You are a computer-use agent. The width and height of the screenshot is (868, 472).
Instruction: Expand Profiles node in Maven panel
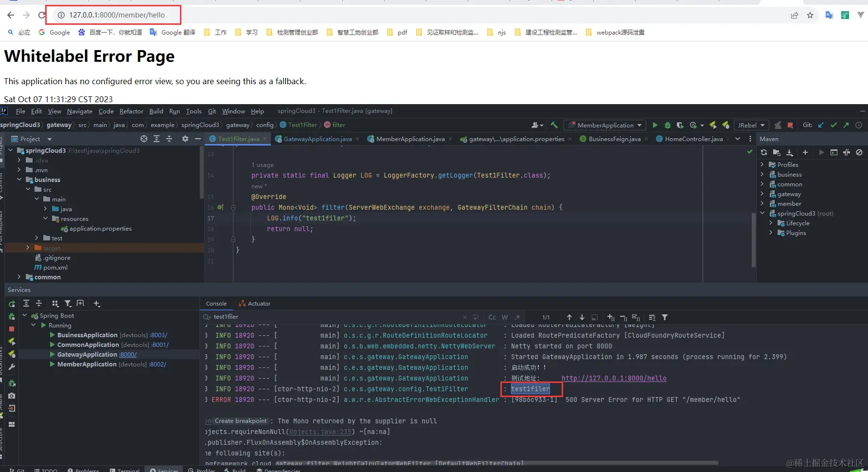pyautogui.click(x=762, y=164)
